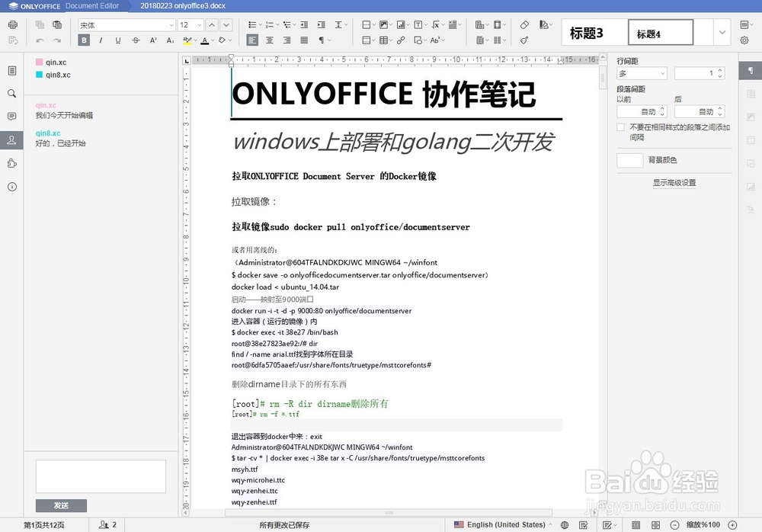
Task: Open the plugins panel puzzle icon
Action: [x=12, y=163]
